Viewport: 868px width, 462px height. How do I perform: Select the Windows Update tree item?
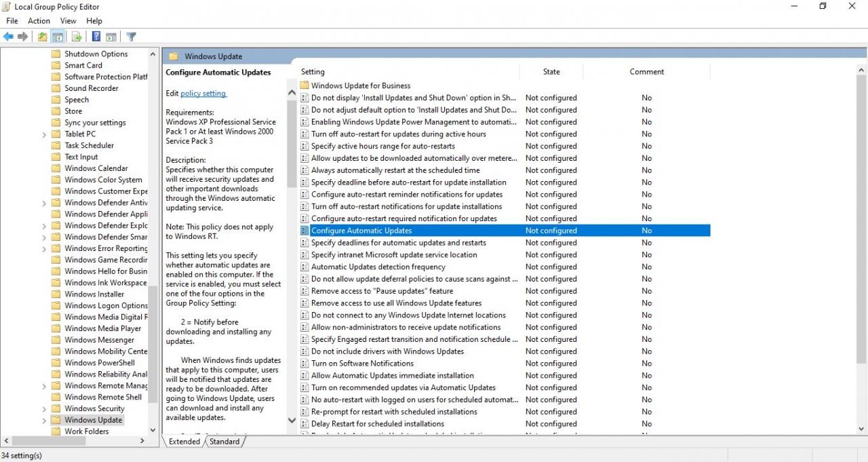[x=94, y=420]
